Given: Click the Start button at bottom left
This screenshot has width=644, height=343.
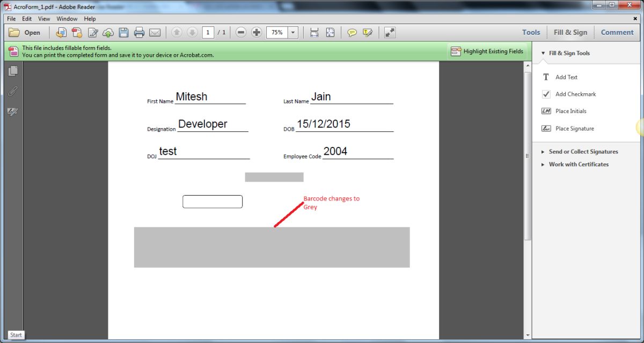Looking at the screenshot, I should click(x=16, y=335).
